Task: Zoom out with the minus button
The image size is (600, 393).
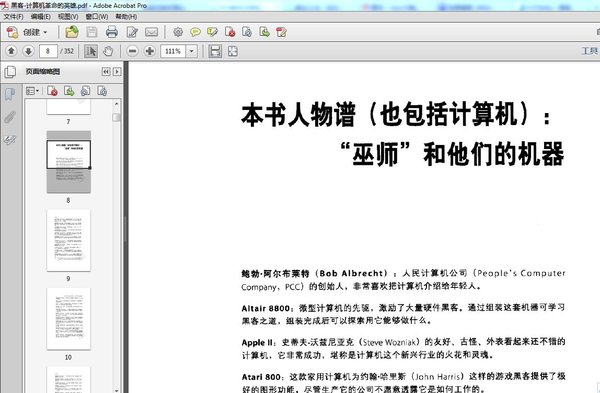Action: [132, 51]
